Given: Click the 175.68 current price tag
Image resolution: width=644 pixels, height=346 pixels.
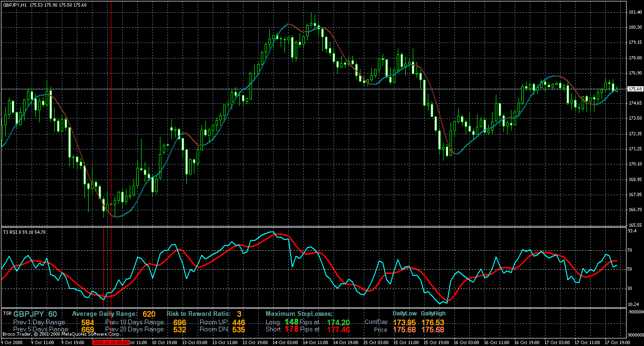Looking at the screenshot, I should tap(635, 89).
